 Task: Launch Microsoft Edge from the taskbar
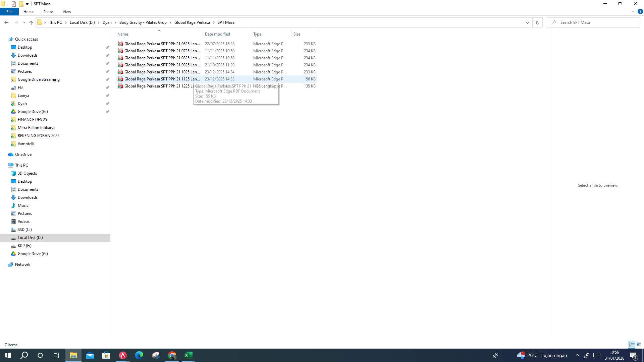(x=139, y=355)
